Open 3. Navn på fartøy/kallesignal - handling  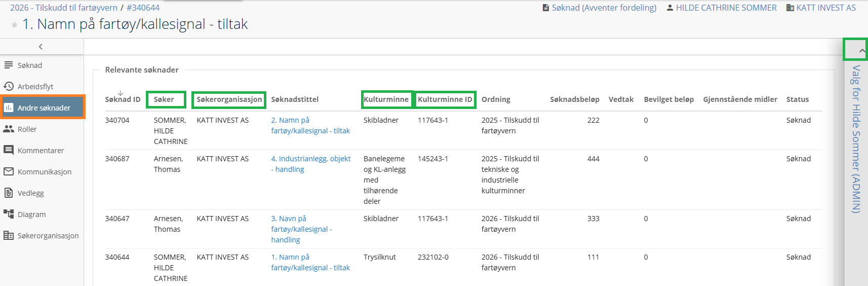point(301,229)
